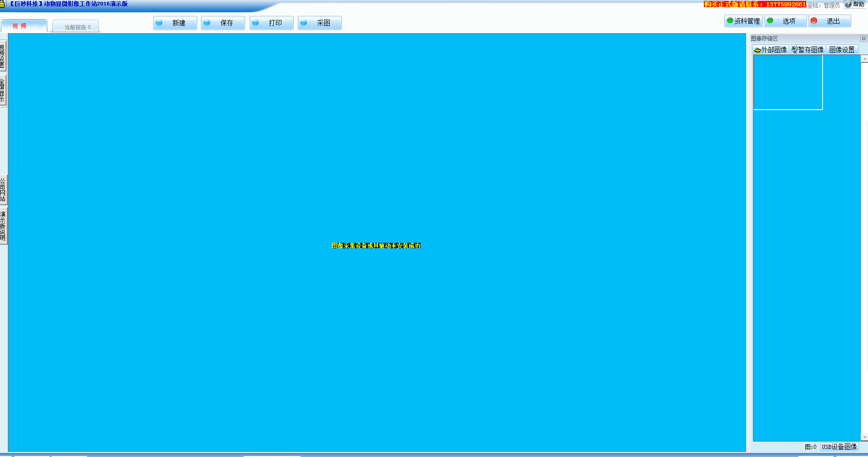Viewport: 868px width, 457px height.
Task: Capture an image with 采图 button
Action: pyautogui.click(x=320, y=23)
